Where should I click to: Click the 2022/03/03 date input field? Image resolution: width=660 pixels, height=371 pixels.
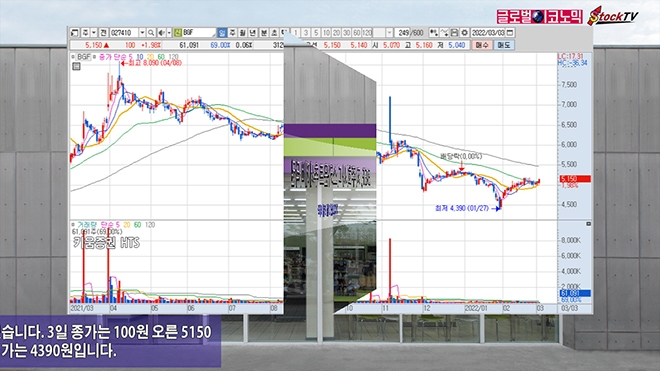pos(488,32)
